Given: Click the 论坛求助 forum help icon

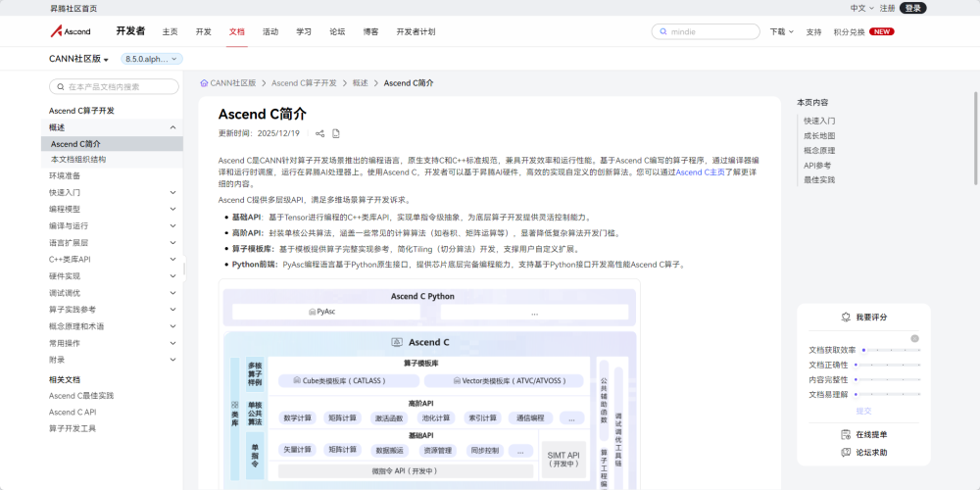Looking at the screenshot, I should pyautogui.click(x=846, y=452).
